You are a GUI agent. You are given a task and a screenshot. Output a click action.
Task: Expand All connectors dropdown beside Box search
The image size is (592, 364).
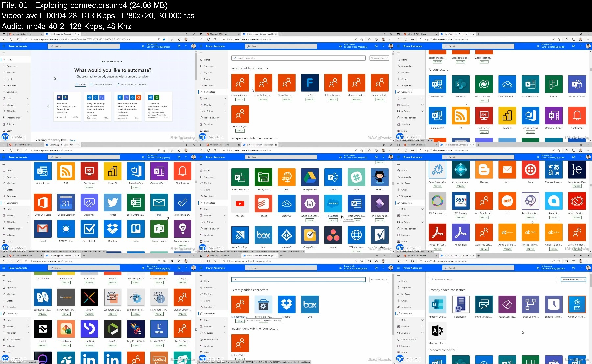pos(379,279)
